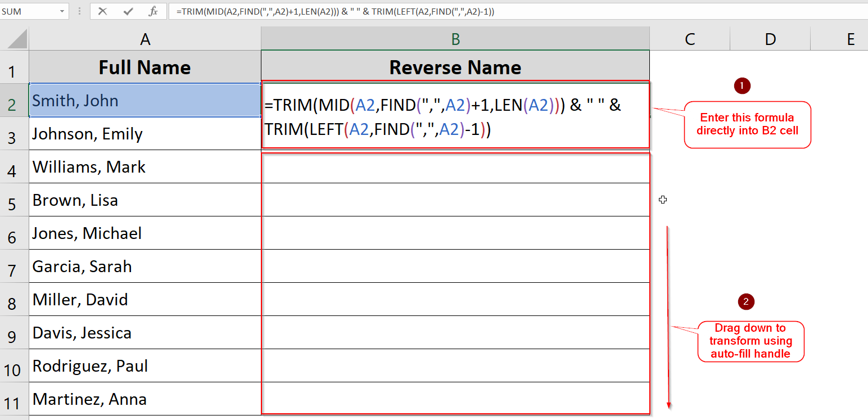This screenshot has height=420, width=868.
Task: Click in the Name Box showing SUM
Action: [x=28, y=11]
